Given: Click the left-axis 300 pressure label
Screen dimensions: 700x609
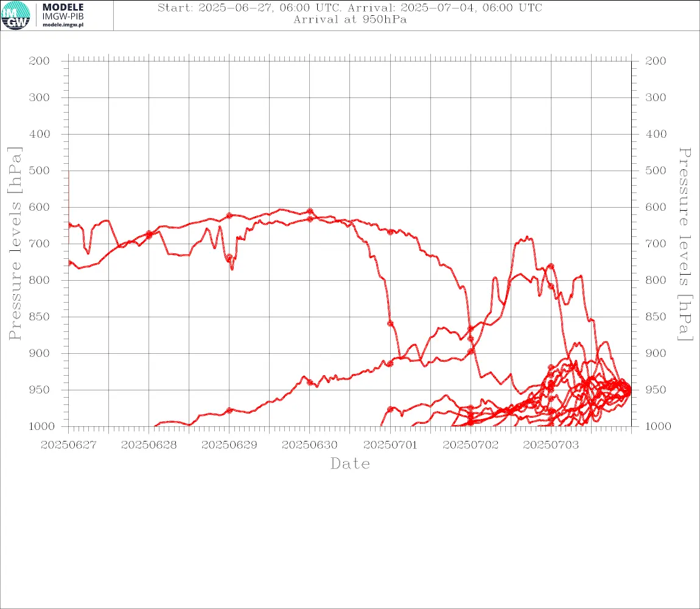Looking at the screenshot, I should tap(40, 97).
